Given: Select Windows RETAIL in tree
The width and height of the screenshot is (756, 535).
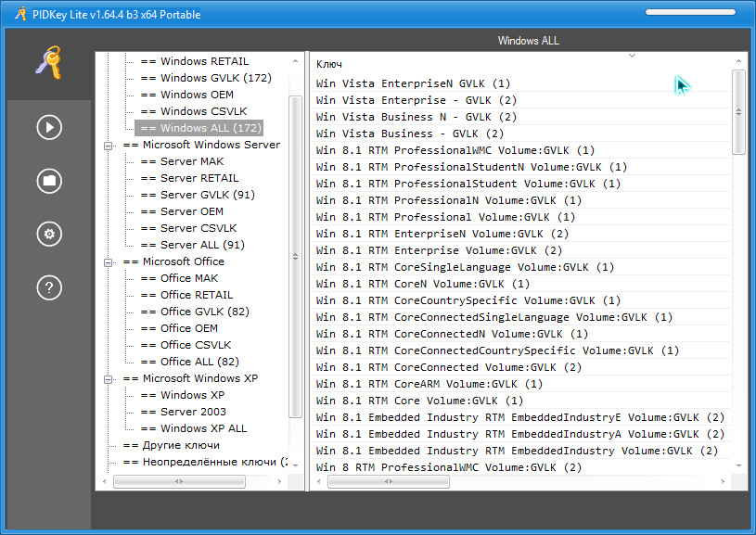Looking at the screenshot, I should coord(195,61).
